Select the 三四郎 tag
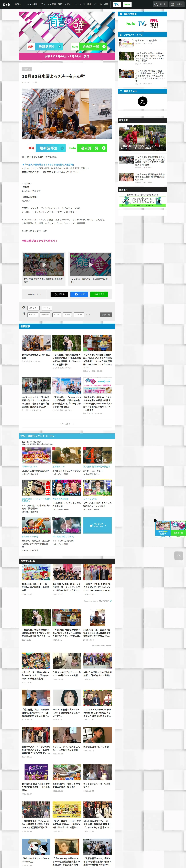Image resolution: width=186 pixels, height=868 pixels. pos(68,314)
